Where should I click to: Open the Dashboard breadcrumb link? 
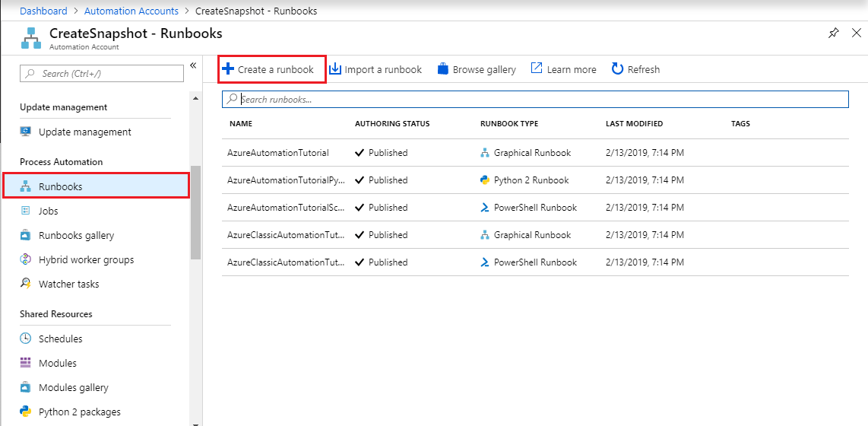point(44,11)
